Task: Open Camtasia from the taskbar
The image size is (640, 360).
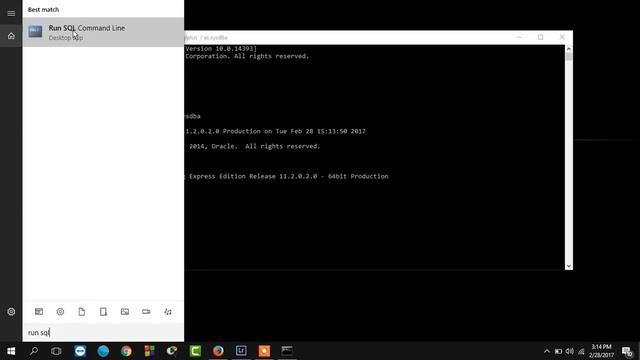Action: [x=195, y=351]
